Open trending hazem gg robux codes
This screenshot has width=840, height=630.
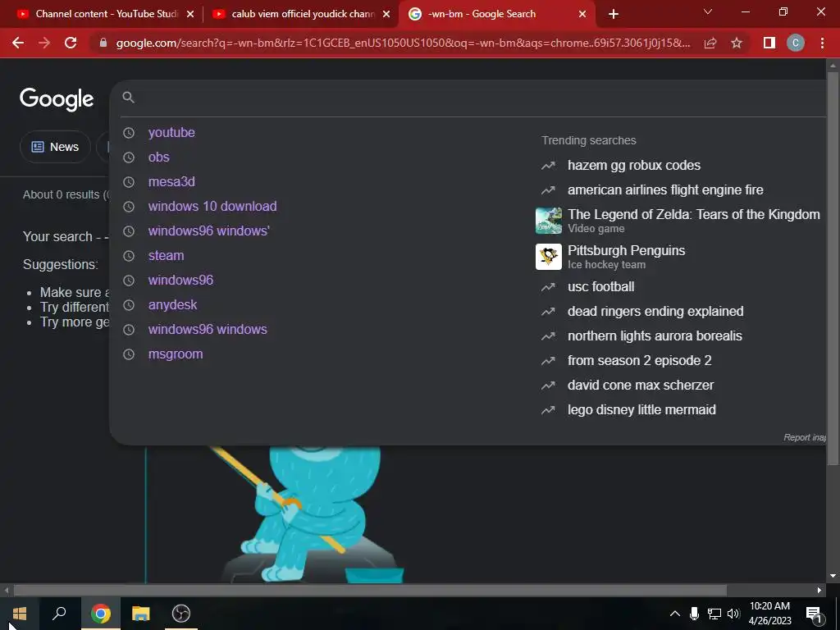point(634,166)
